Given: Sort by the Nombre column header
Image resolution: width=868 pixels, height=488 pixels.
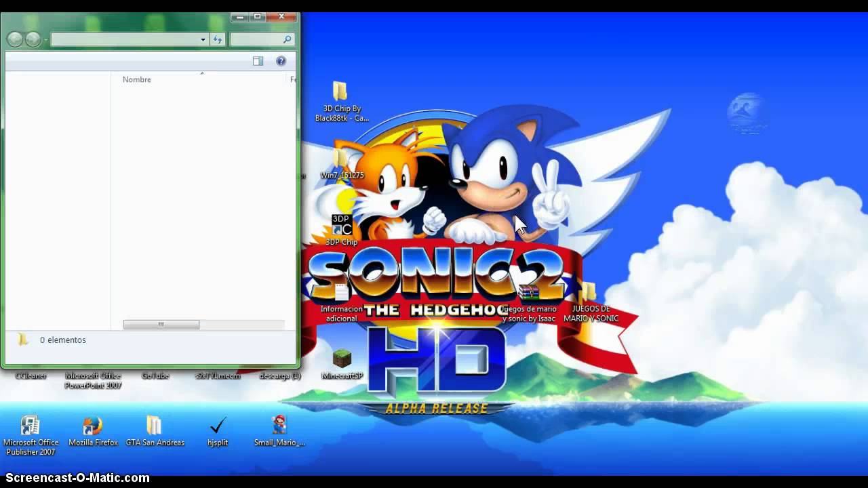Looking at the screenshot, I should [136, 79].
